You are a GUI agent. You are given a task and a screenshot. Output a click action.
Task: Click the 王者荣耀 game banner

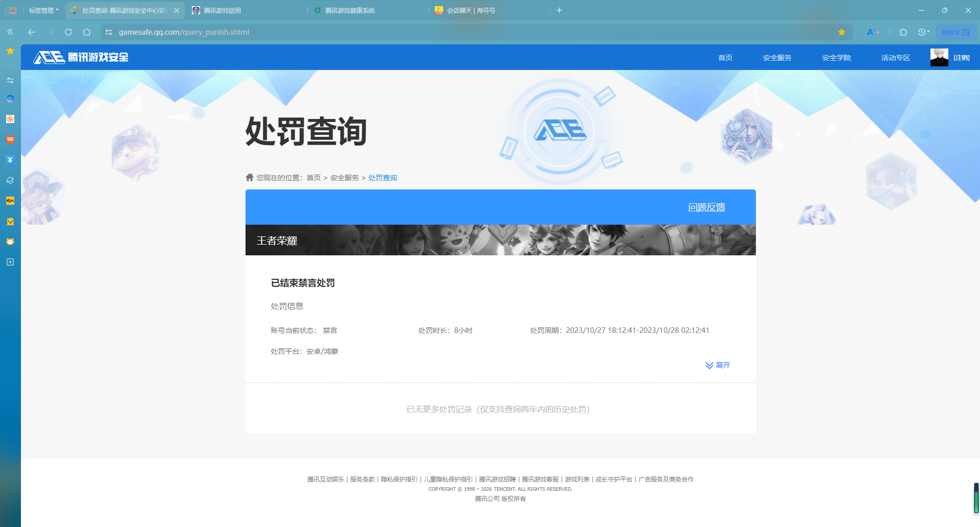click(501, 240)
